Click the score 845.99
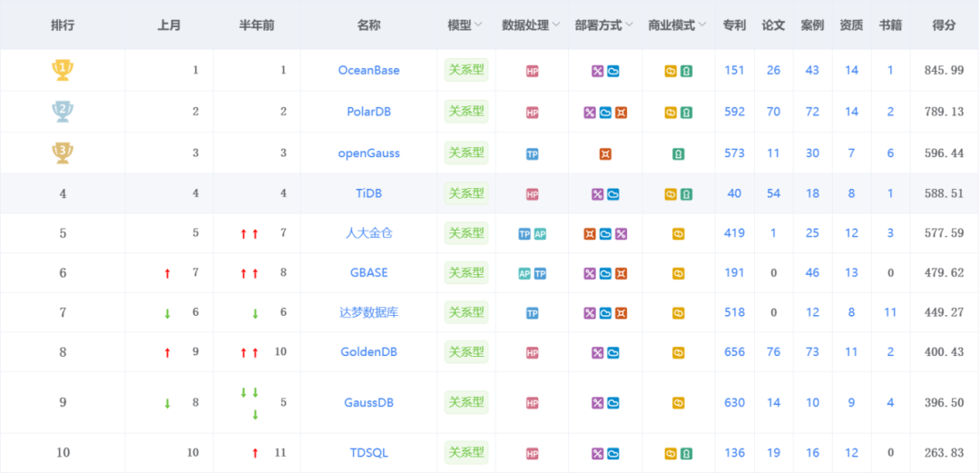This screenshot has width=980, height=473. click(944, 70)
